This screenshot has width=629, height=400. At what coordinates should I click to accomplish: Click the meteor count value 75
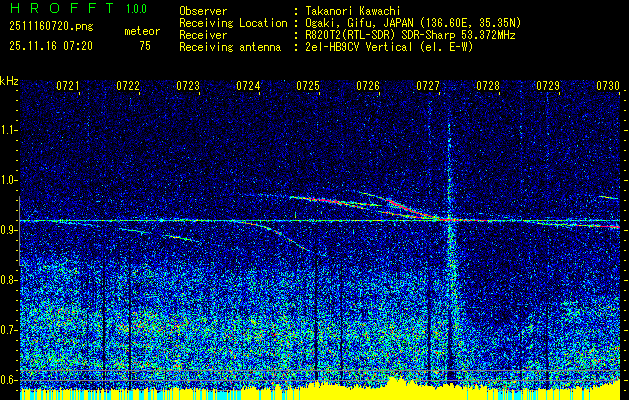(145, 46)
